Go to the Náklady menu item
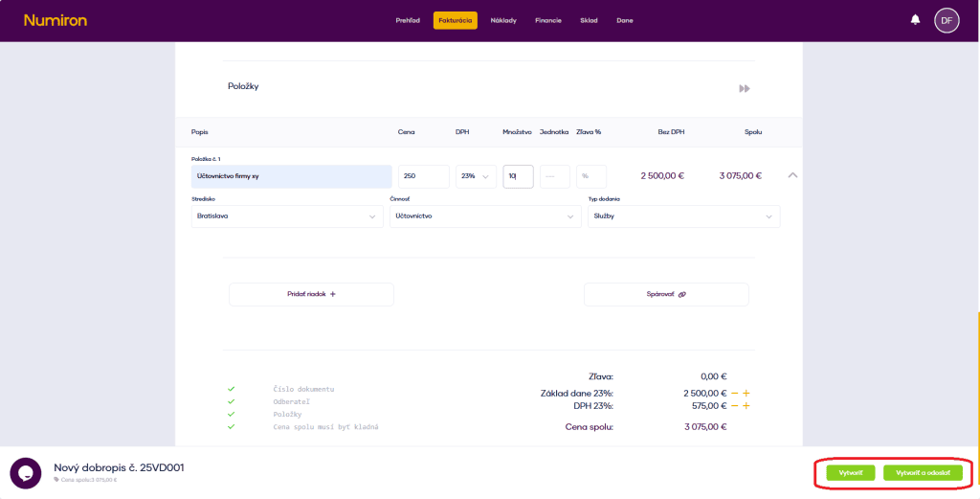Image resolution: width=980 pixels, height=499 pixels. click(503, 20)
